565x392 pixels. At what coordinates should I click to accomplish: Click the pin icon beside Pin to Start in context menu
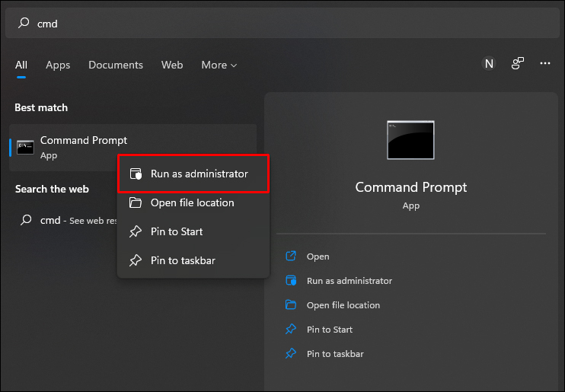coord(136,231)
